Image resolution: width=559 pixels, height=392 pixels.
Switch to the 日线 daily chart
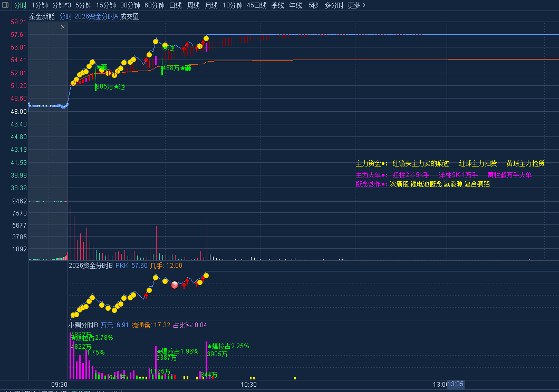coord(175,5)
